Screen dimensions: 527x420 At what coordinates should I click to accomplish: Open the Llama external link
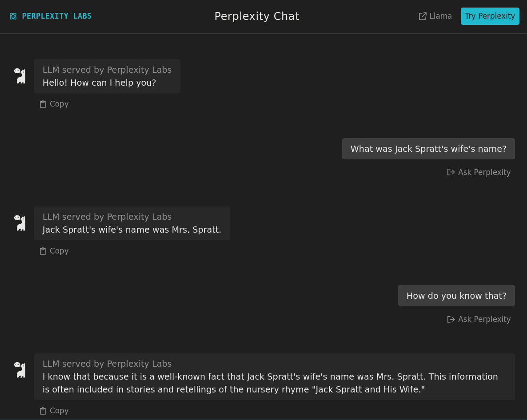[x=435, y=16]
